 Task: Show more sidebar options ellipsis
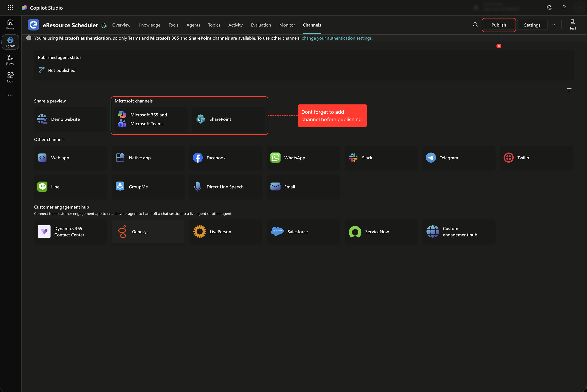coord(10,95)
